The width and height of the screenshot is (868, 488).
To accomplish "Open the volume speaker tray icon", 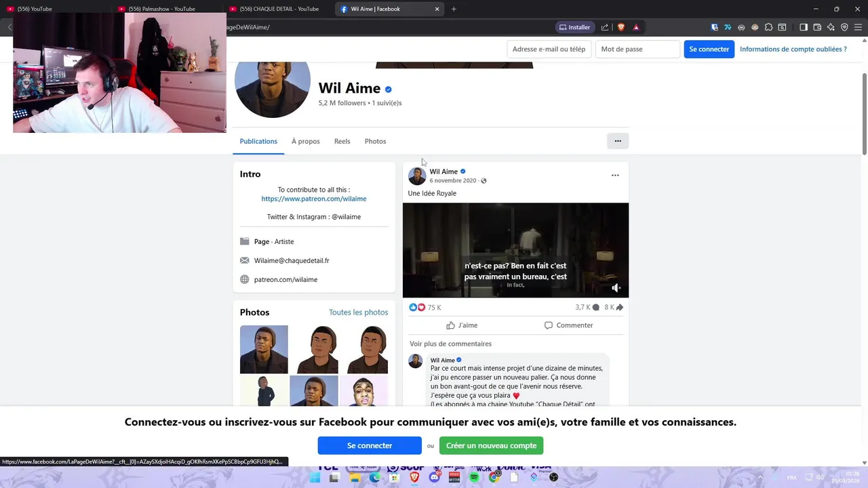I will coord(820,477).
